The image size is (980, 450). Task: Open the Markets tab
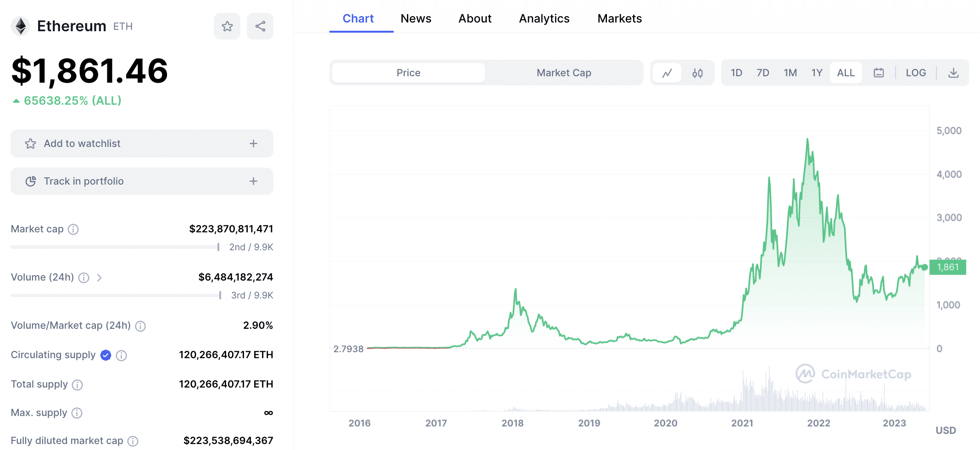tap(619, 18)
